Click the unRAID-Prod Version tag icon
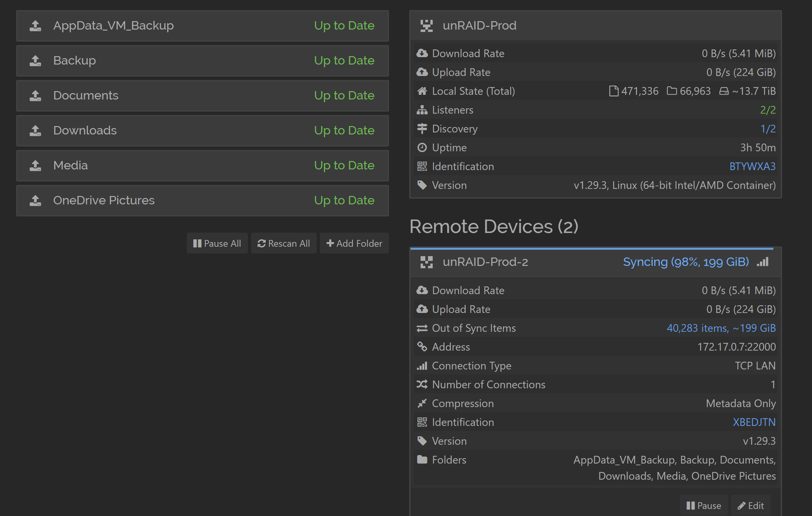Viewport: 812px width, 516px height. pyautogui.click(x=422, y=185)
